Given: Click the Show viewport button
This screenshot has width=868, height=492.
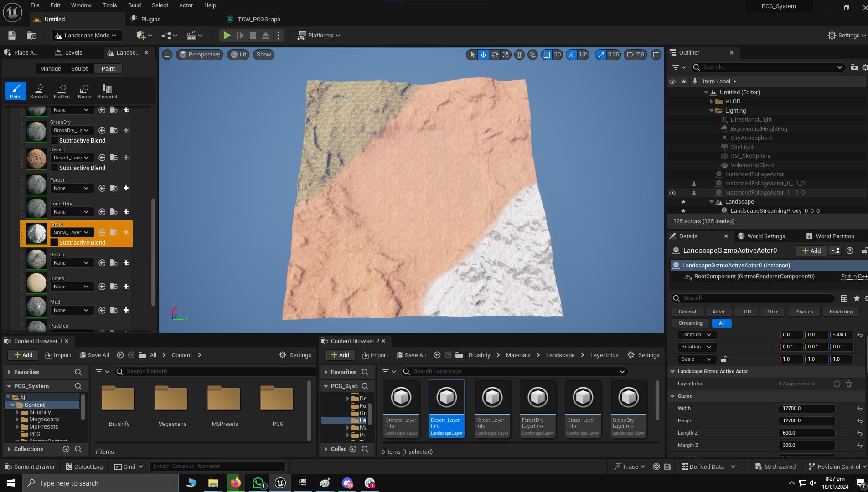Looking at the screenshot, I should click(x=263, y=55).
